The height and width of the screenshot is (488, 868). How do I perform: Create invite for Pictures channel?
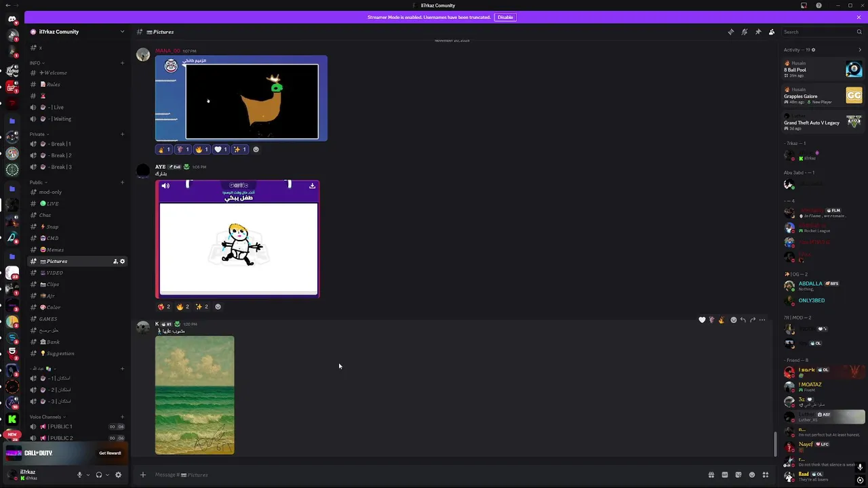pyautogui.click(x=115, y=261)
